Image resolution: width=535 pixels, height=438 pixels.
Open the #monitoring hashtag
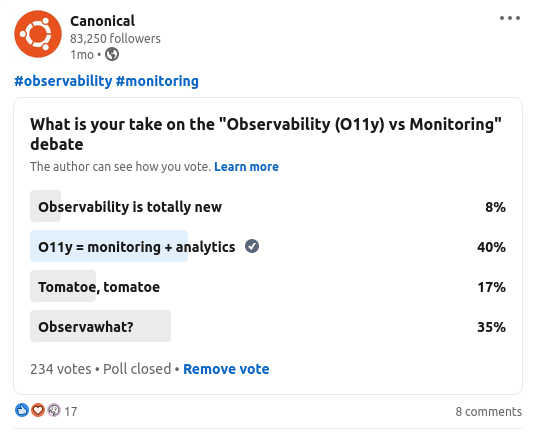tap(157, 81)
